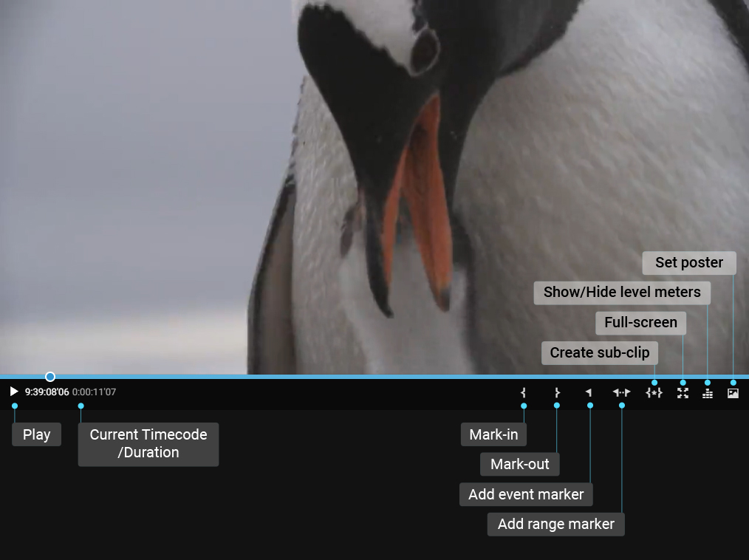Image resolution: width=749 pixels, height=560 pixels.
Task: Click the playhead handle on the progress bar
Action: (x=50, y=377)
